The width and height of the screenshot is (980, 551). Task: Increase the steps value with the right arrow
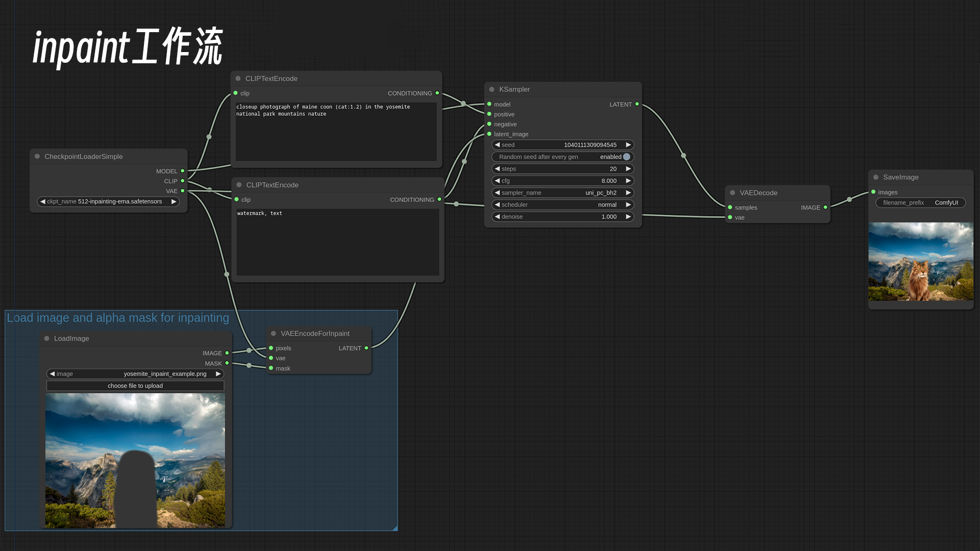click(628, 169)
